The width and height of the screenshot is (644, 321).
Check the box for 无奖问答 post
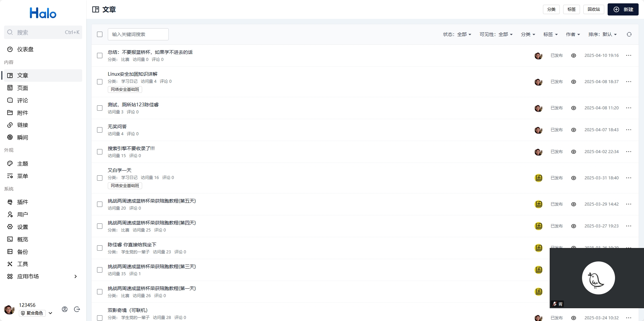tap(100, 130)
